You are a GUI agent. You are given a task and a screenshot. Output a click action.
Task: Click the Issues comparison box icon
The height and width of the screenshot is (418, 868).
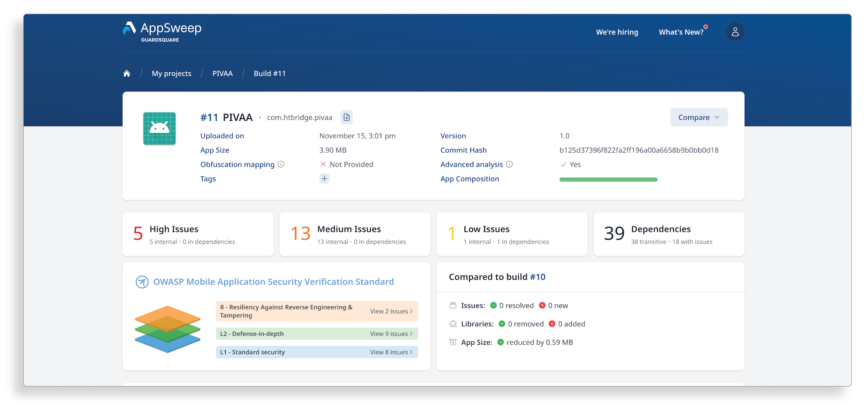pyautogui.click(x=453, y=305)
